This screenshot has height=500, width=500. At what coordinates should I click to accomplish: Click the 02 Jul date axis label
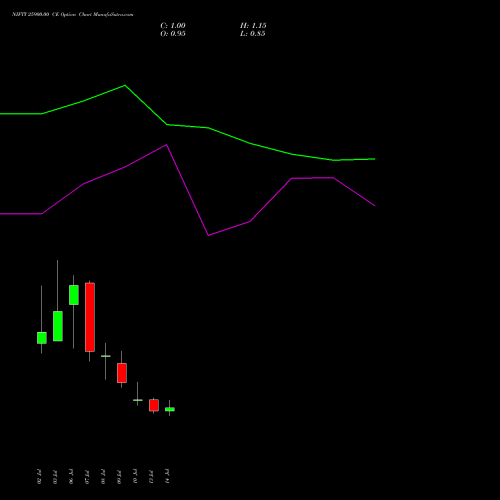click(x=39, y=477)
